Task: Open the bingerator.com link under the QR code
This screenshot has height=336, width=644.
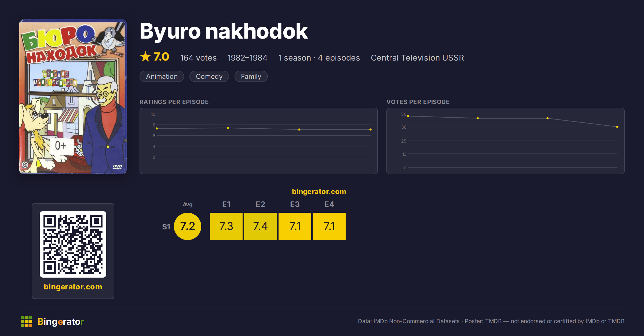Action: pos(73,287)
